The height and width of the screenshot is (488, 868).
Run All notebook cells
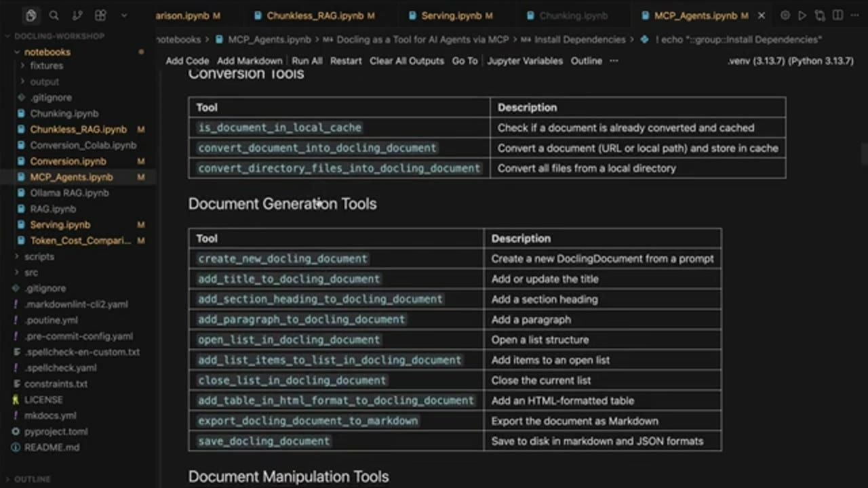(307, 60)
